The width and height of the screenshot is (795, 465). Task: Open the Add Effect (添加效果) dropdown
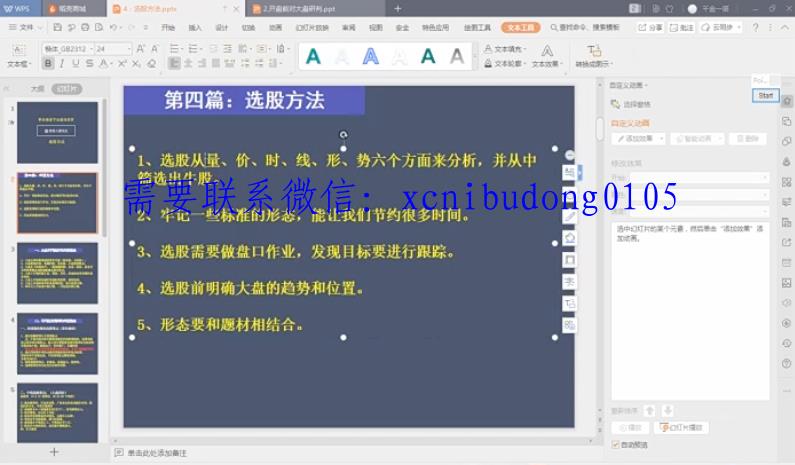pos(639,138)
